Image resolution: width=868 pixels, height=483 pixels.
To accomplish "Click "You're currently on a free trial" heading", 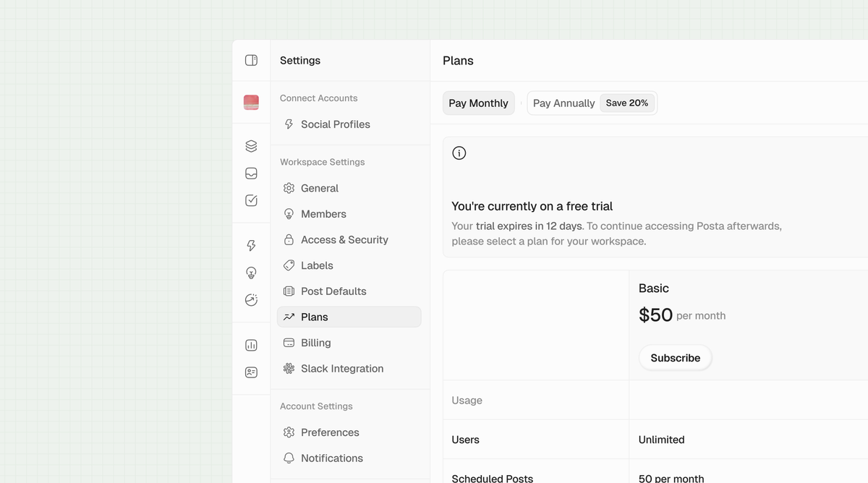I will pos(532,207).
